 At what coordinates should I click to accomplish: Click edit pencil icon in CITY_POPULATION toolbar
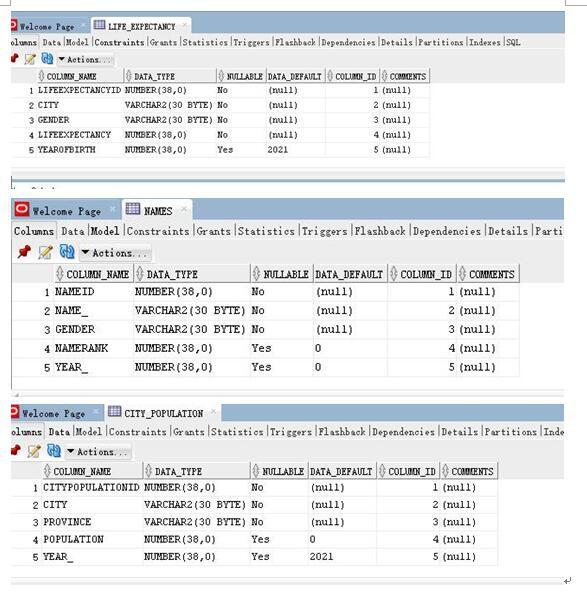34,451
